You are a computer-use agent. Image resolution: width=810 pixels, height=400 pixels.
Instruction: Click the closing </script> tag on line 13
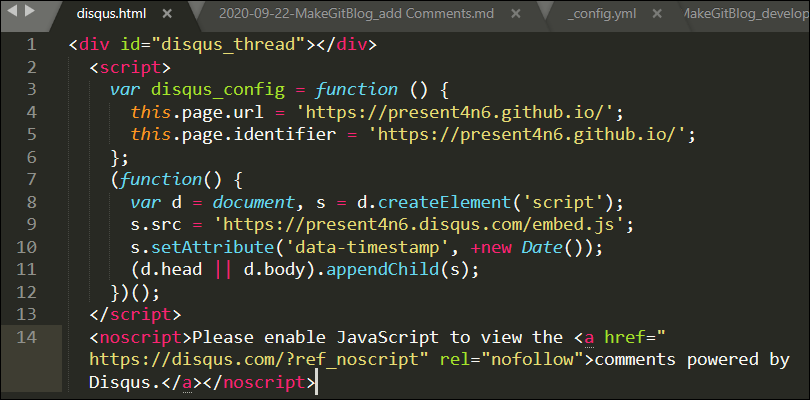pos(135,315)
